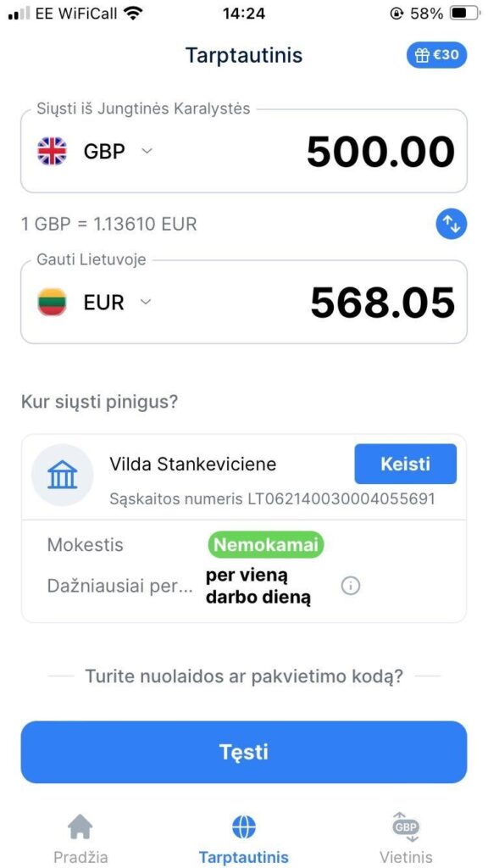Tap the Lithuanian flag icon
Screen dimensions: 488x868
52,302
